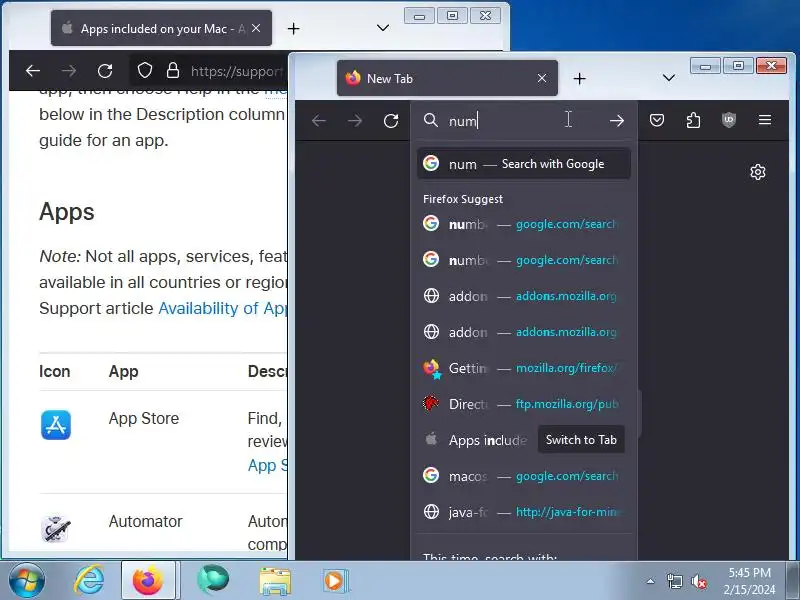Click Switch to Tab button
This screenshot has height=600, width=800.
point(581,439)
